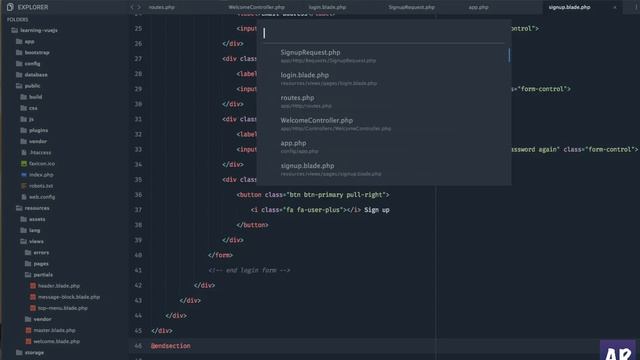Viewport: 640px width, 360px height.
Task: Click the bootstrap folder icon
Action: click(19, 52)
